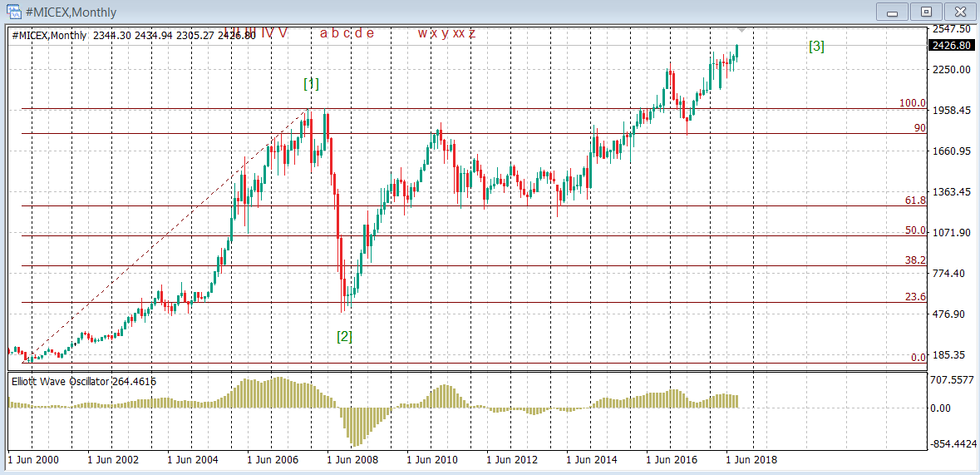Click the Fibonacci 90 level label
The image size is (980, 475).
[x=919, y=127]
